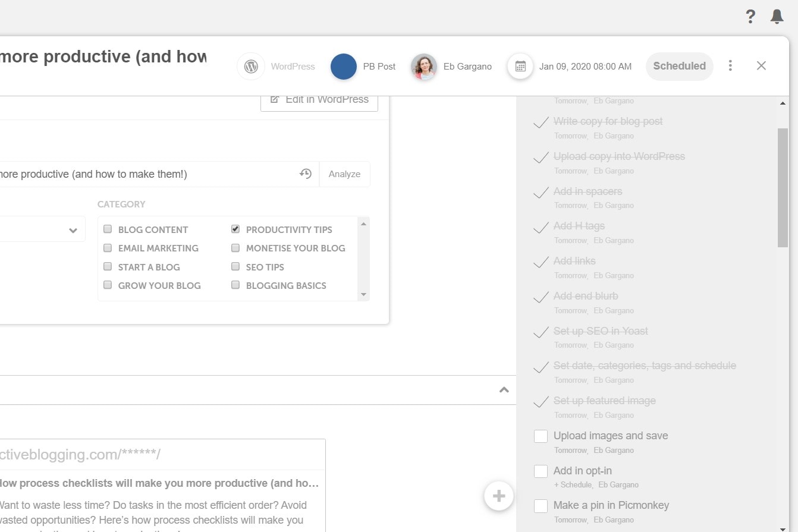The height and width of the screenshot is (532, 798).
Task: Check the START A BLOG category box
Action: coord(108,266)
